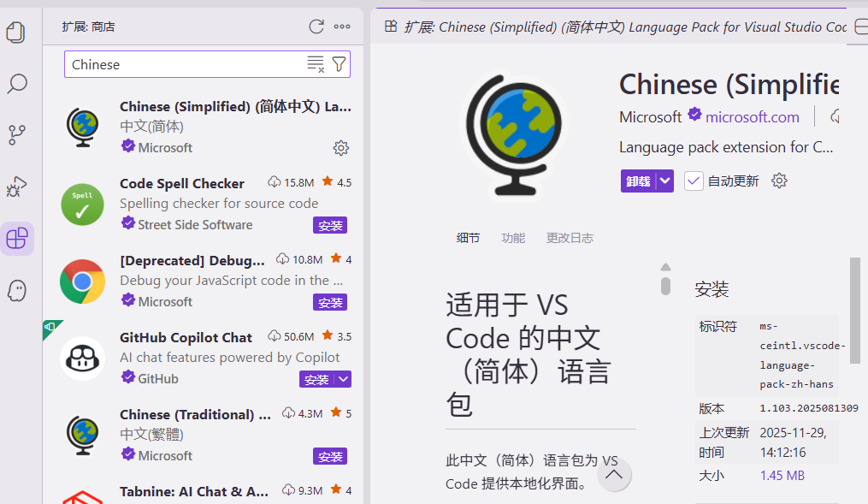Open the Copilot chat ghost icon
Viewport: 868px width, 504px height.
coord(16,290)
